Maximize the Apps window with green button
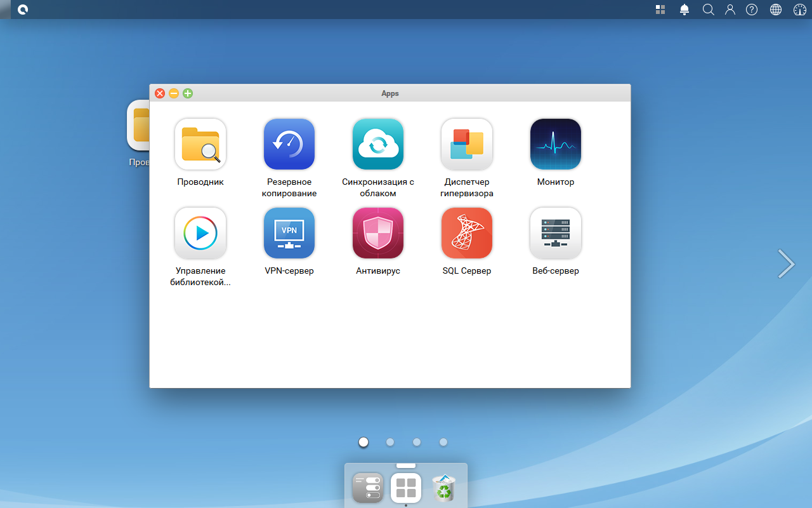Viewport: 812px width, 508px height. click(188, 93)
